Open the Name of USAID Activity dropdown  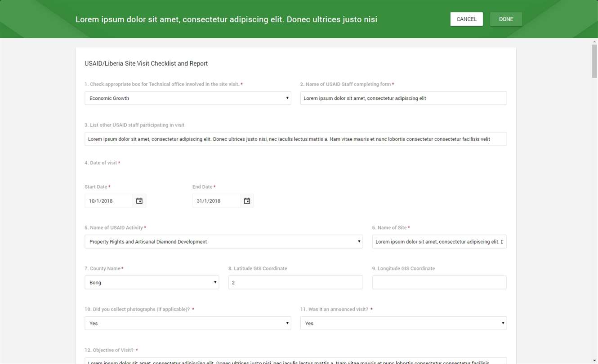click(223, 242)
